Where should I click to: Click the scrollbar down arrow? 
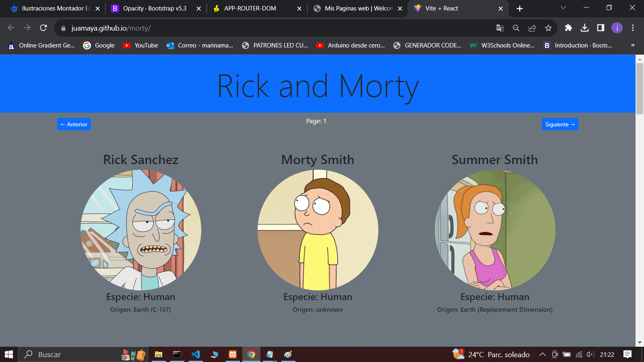[640, 343]
